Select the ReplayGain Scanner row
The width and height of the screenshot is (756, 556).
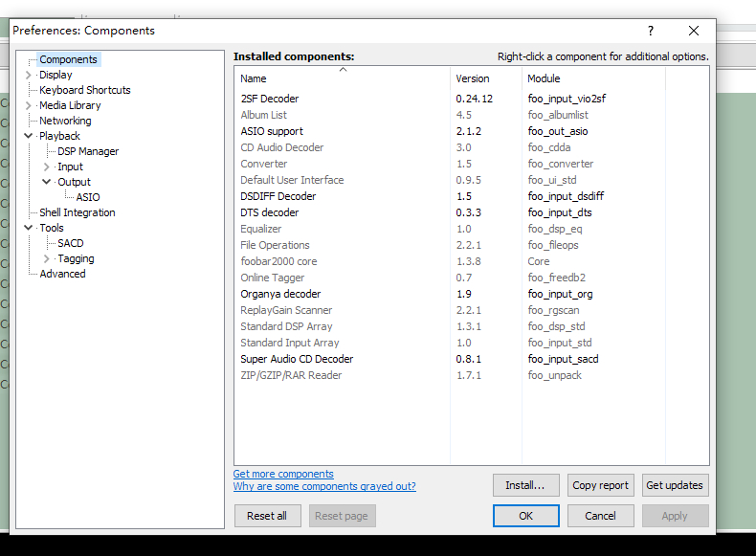click(472, 311)
